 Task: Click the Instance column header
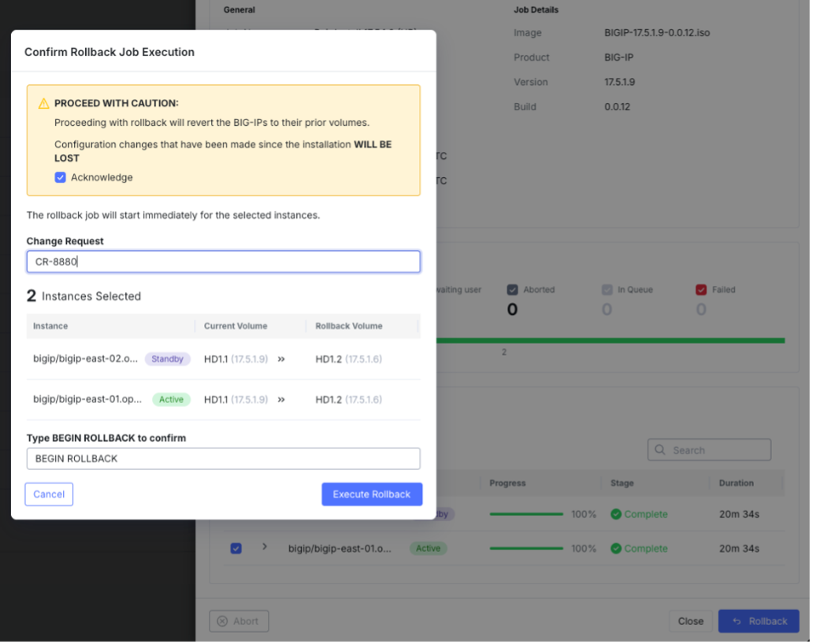click(x=50, y=327)
